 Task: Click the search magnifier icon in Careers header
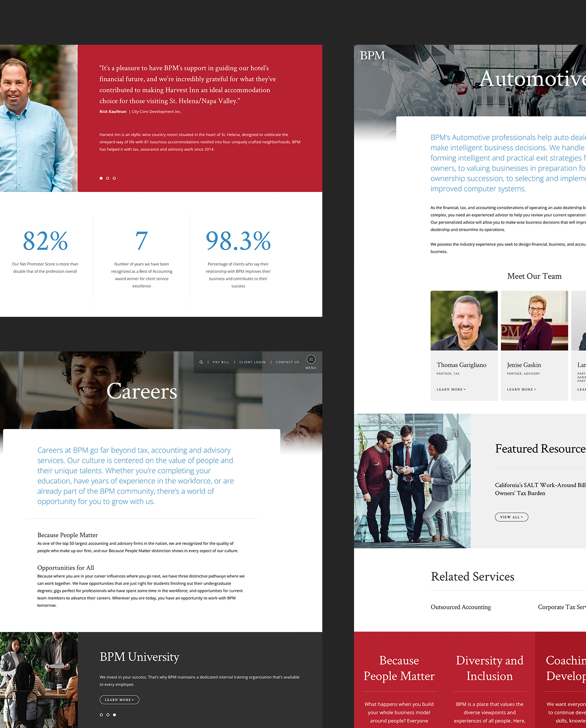[x=201, y=362]
